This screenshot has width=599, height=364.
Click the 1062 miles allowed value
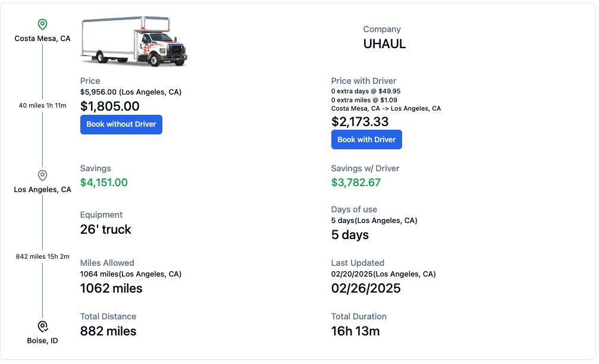point(111,288)
